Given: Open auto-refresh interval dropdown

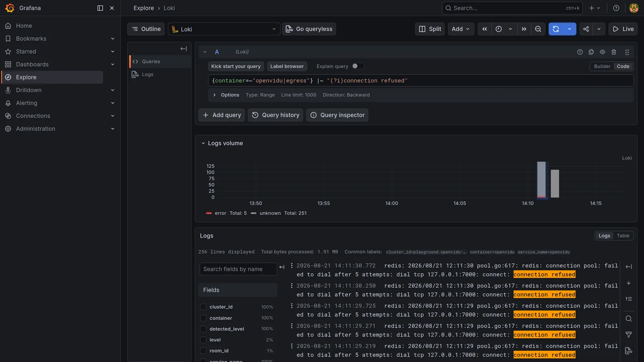Looking at the screenshot, I should 570,29.
